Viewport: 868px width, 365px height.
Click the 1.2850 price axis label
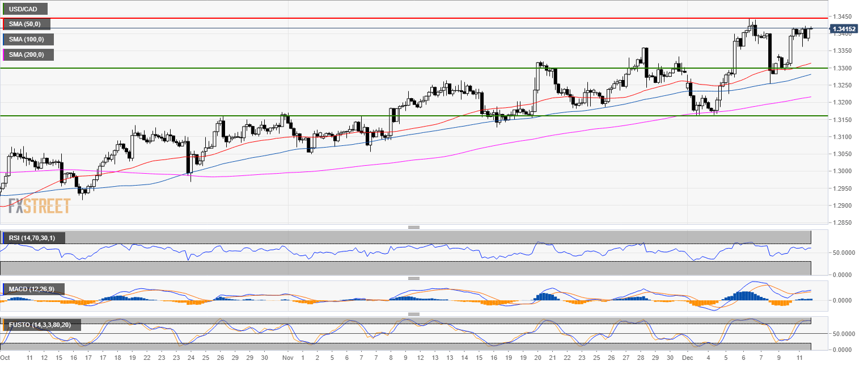[839, 223]
